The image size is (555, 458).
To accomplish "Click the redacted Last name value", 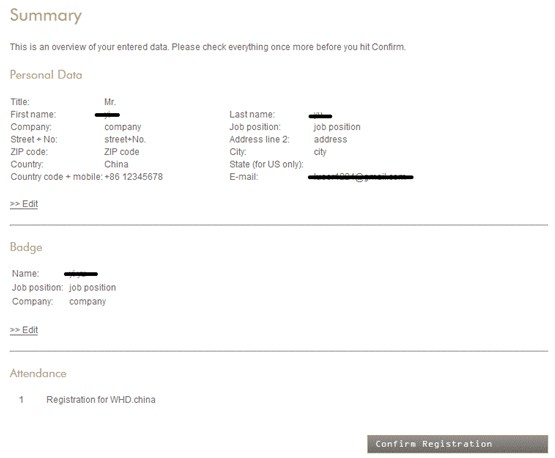I will pos(320,115).
